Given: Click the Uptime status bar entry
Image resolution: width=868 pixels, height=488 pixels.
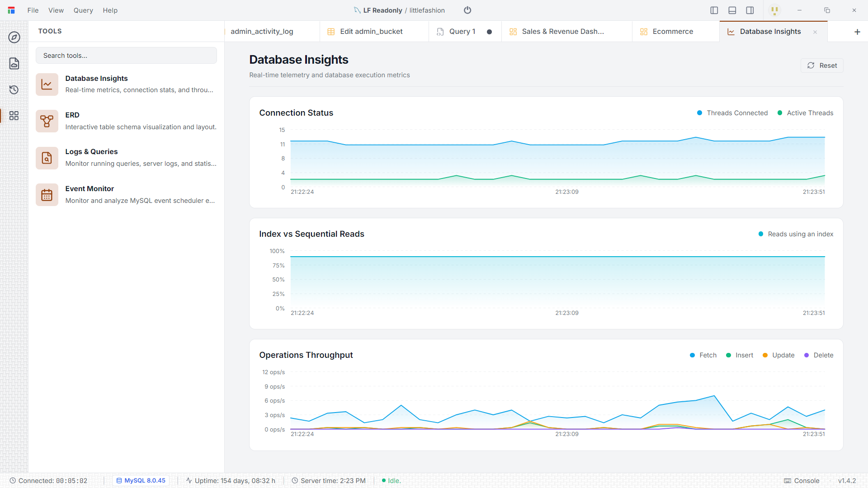Looking at the screenshot, I should click(231, 481).
